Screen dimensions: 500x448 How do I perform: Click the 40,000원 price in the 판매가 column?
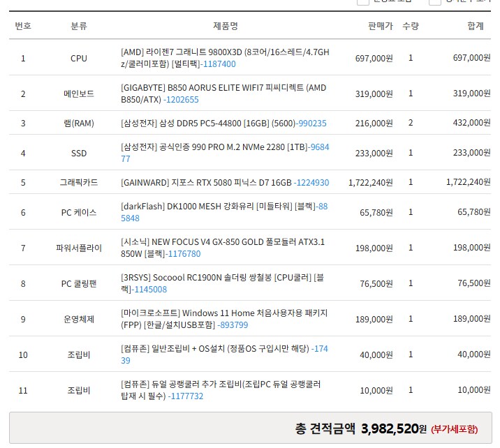376,355
